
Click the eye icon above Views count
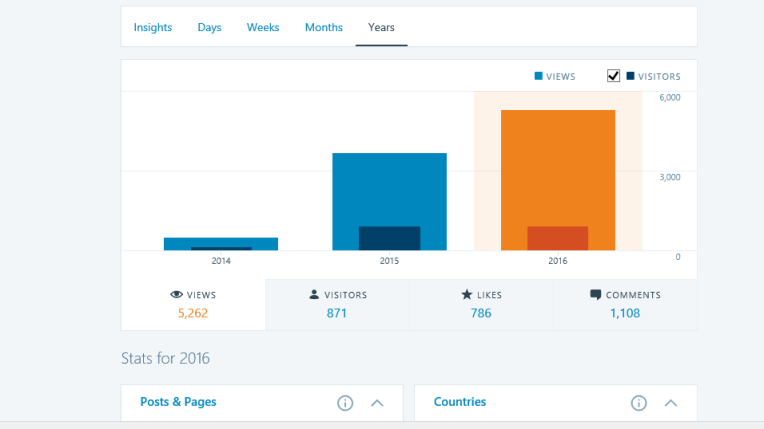[176, 295]
